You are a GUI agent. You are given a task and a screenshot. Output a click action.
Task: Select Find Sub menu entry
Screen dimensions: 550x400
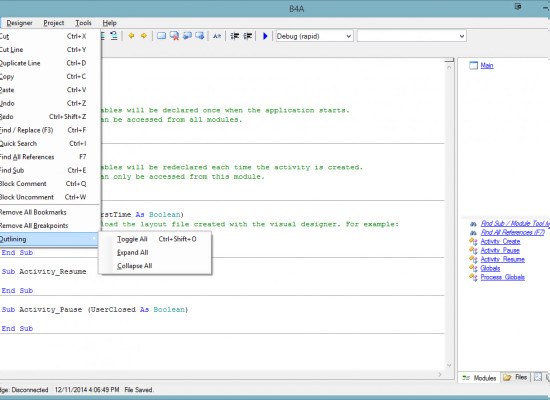49,170
